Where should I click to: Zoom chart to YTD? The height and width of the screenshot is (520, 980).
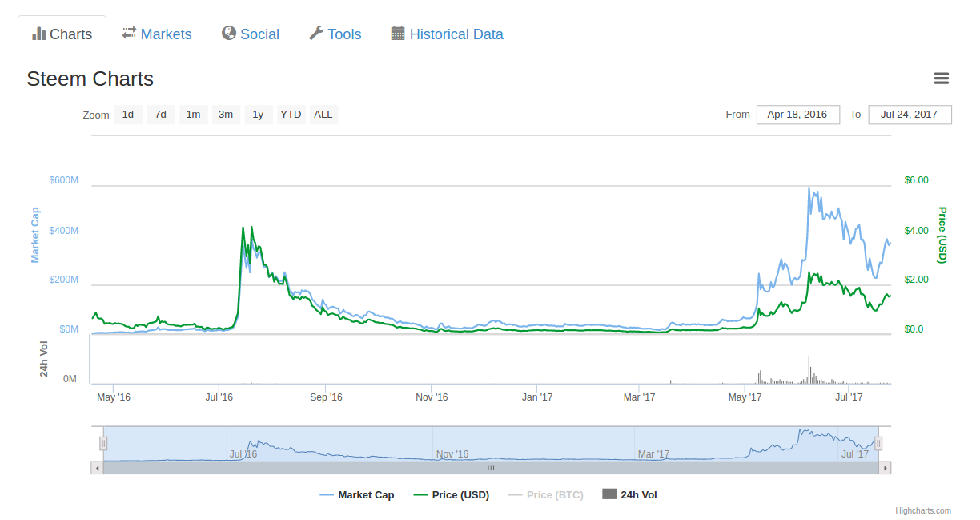click(x=291, y=115)
